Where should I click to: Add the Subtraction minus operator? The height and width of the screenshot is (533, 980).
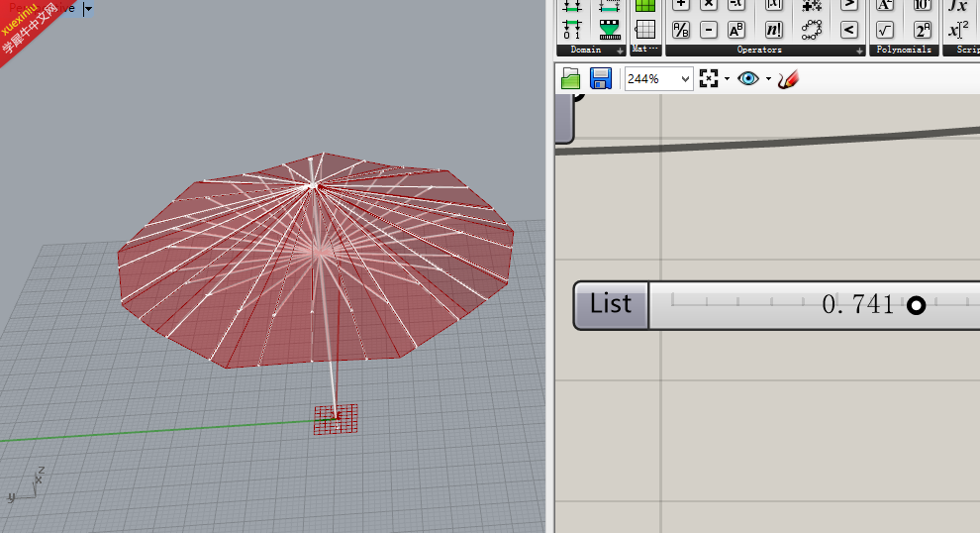coord(708,30)
